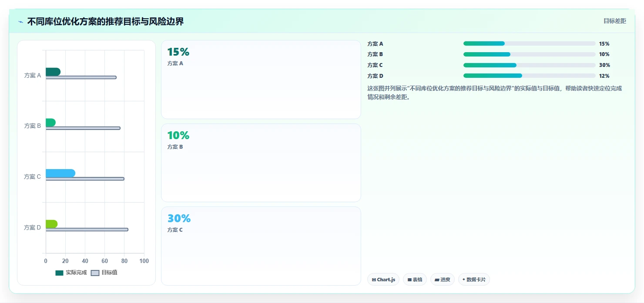
Task: Click the 表格 tag chip
Action: (415, 280)
